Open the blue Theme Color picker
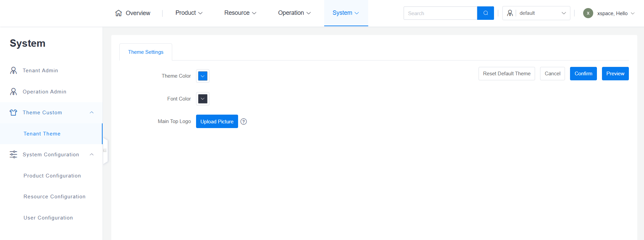 pyautogui.click(x=203, y=76)
